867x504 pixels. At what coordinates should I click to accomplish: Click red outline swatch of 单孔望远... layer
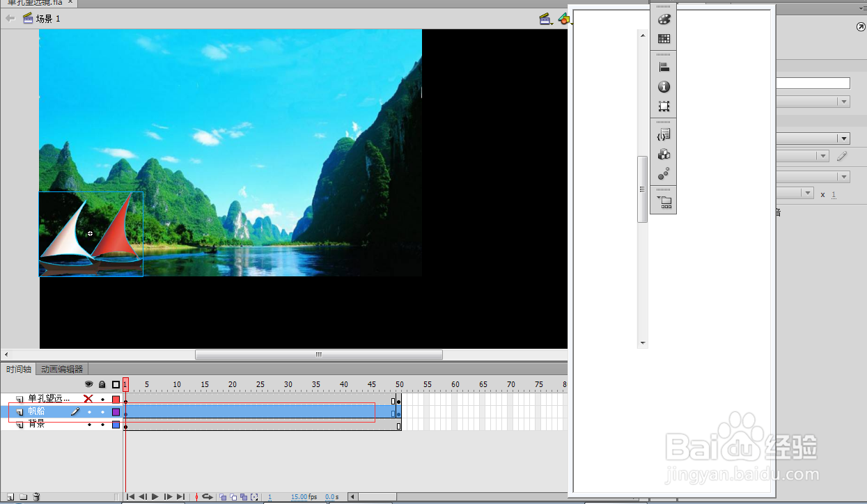point(116,400)
